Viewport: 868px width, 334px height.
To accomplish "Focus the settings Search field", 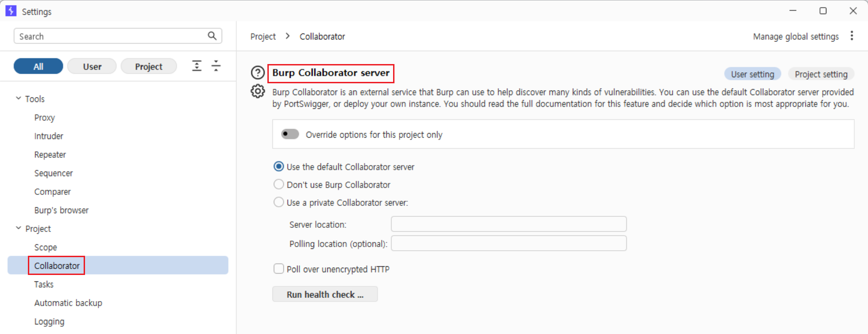I will 118,36.
